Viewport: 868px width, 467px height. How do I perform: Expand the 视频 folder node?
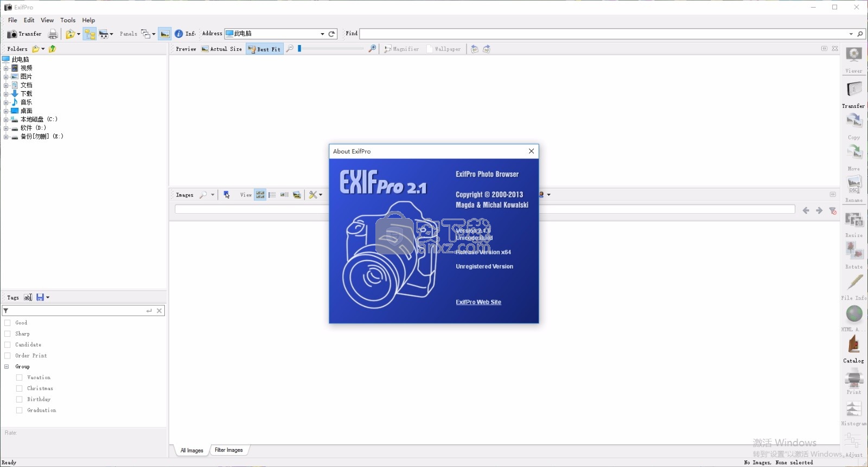coord(6,68)
